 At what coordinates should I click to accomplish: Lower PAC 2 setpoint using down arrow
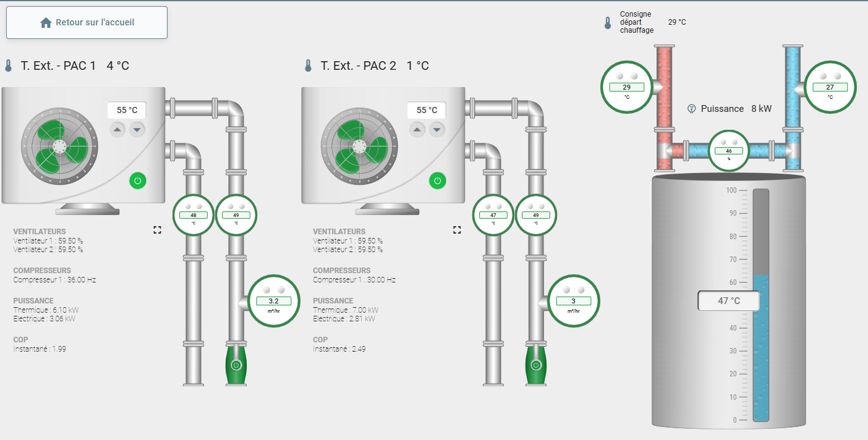pyautogui.click(x=436, y=129)
